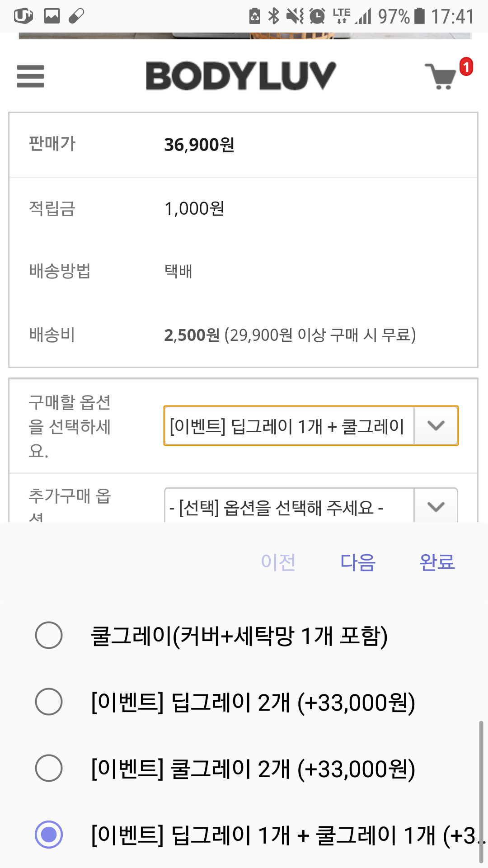Tap 다음 in the picker bar
Screen dimensions: 488x868
(x=357, y=562)
